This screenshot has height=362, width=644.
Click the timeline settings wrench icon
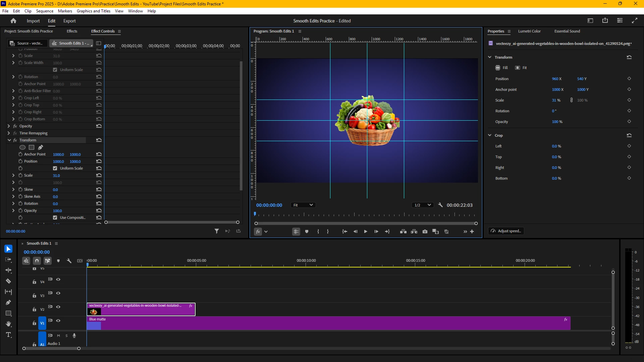pyautogui.click(x=69, y=260)
